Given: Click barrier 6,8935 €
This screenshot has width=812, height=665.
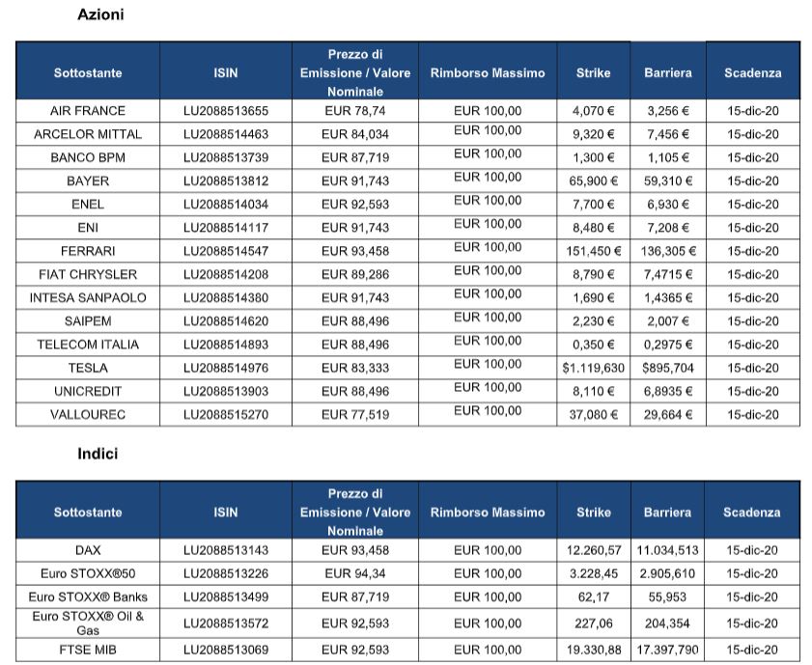Looking at the screenshot, I should pos(668,391).
